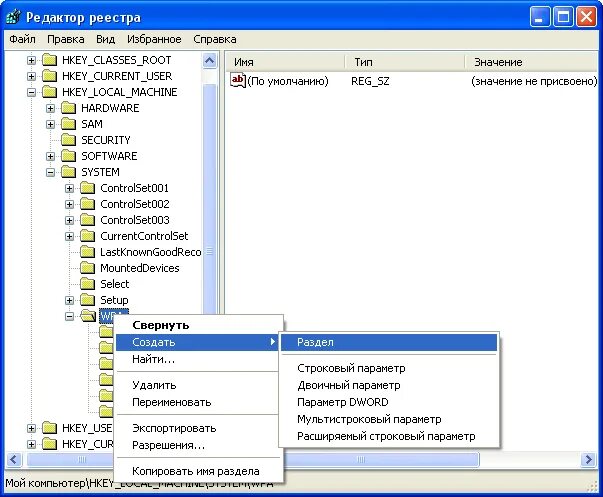Create a Двоичный параметр
Image resolution: width=603 pixels, height=497 pixels.
click(389, 385)
